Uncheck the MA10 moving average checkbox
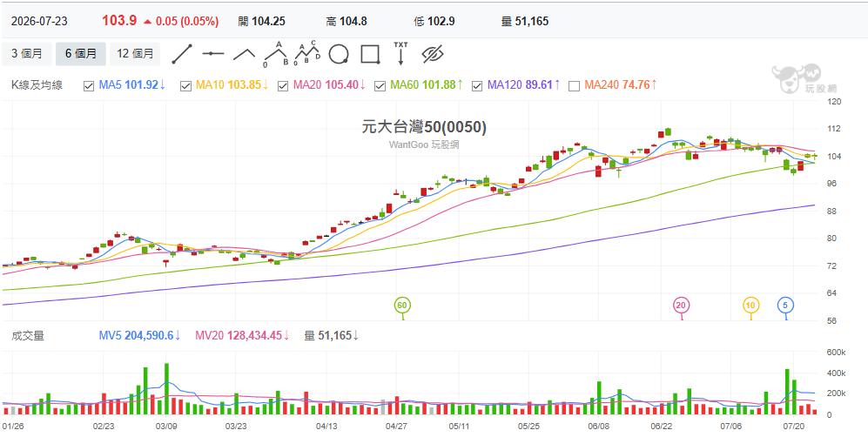The width and height of the screenshot is (868, 437). coord(185,85)
